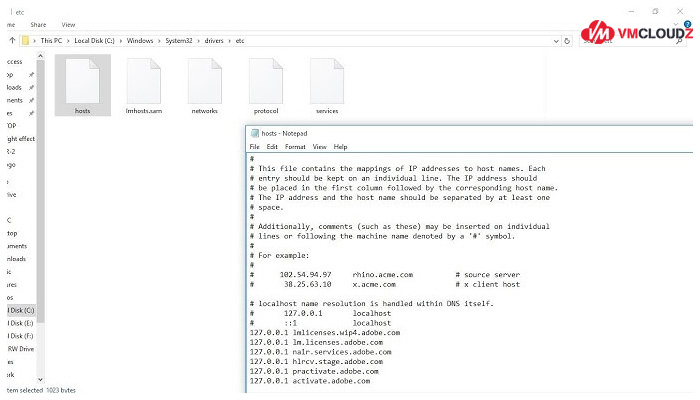700x400 pixels.
Task: Click etc breadcrumb segment
Action: tap(240, 41)
